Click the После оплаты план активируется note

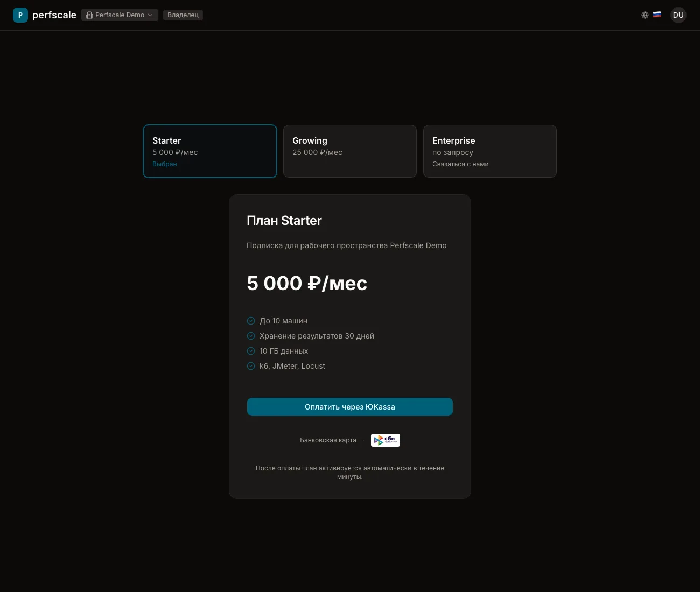pyautogui.click(x=350, y=473)
